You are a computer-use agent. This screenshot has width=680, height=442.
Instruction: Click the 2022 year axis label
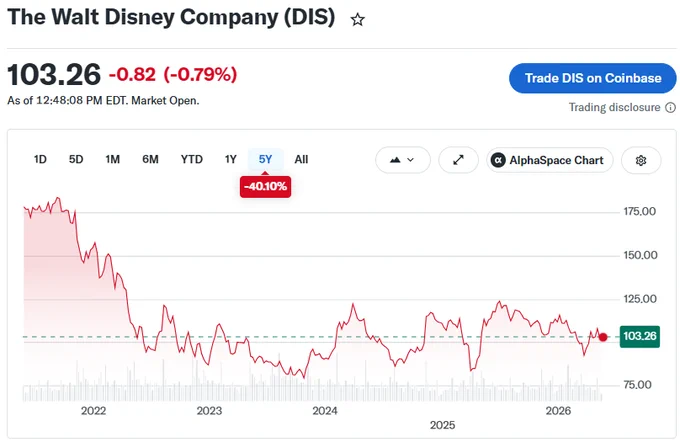[x=93, y=411]
